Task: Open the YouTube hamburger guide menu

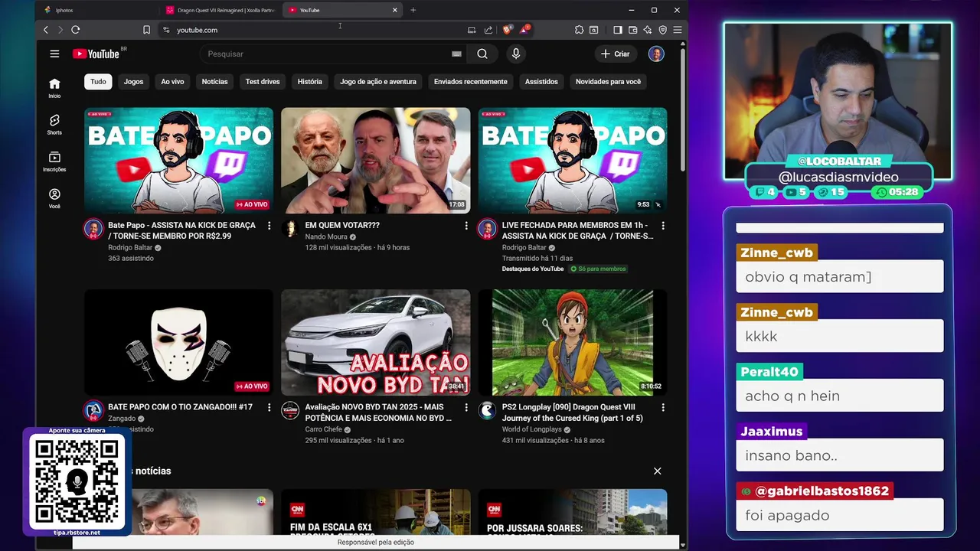Action: (54, 54)
